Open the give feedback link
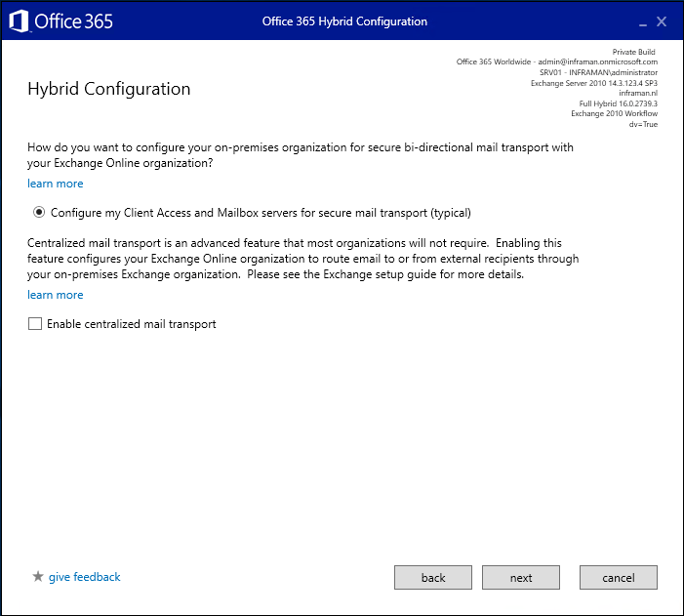Viewport: 684px width, 616px height. [x=85, y=577]
